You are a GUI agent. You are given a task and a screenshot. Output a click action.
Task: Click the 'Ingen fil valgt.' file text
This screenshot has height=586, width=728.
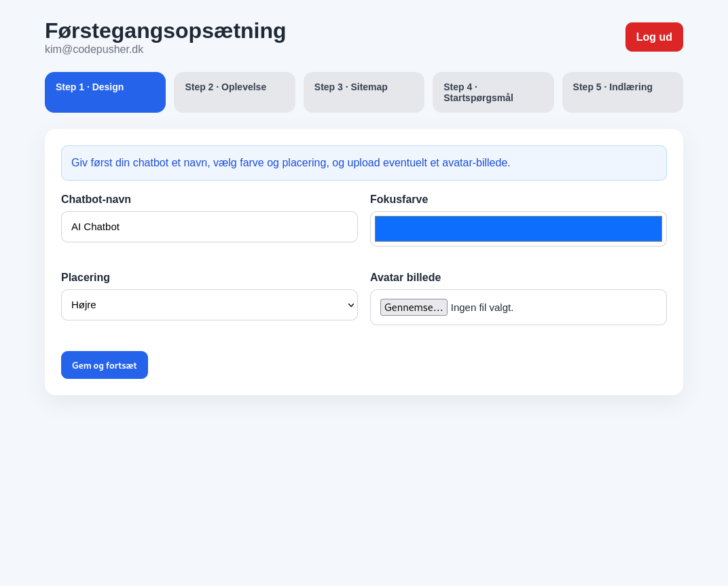pos(482,308)
